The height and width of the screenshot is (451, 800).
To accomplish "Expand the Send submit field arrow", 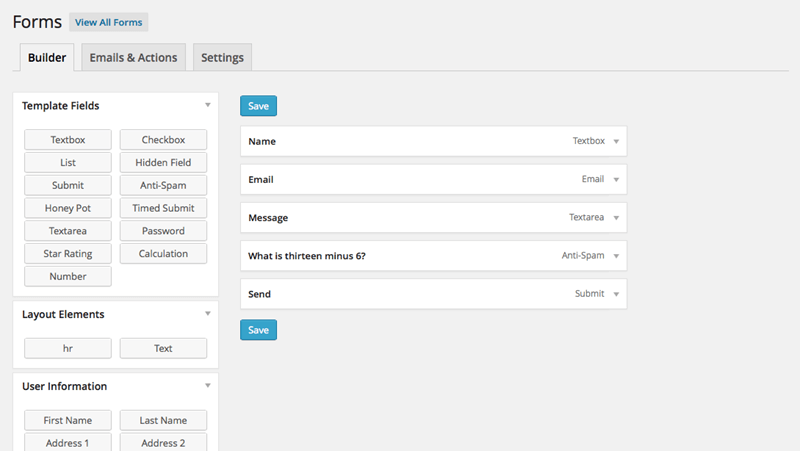I will coord(616,294).
